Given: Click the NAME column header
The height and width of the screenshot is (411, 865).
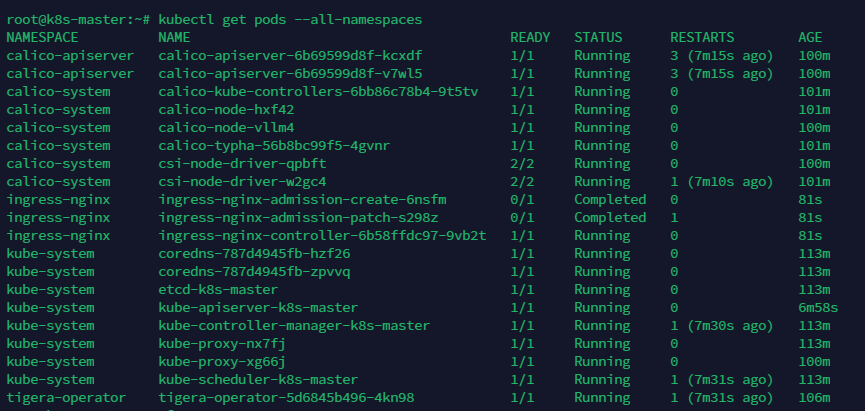Looking at the screenshot, I should (x=174, y=38).
